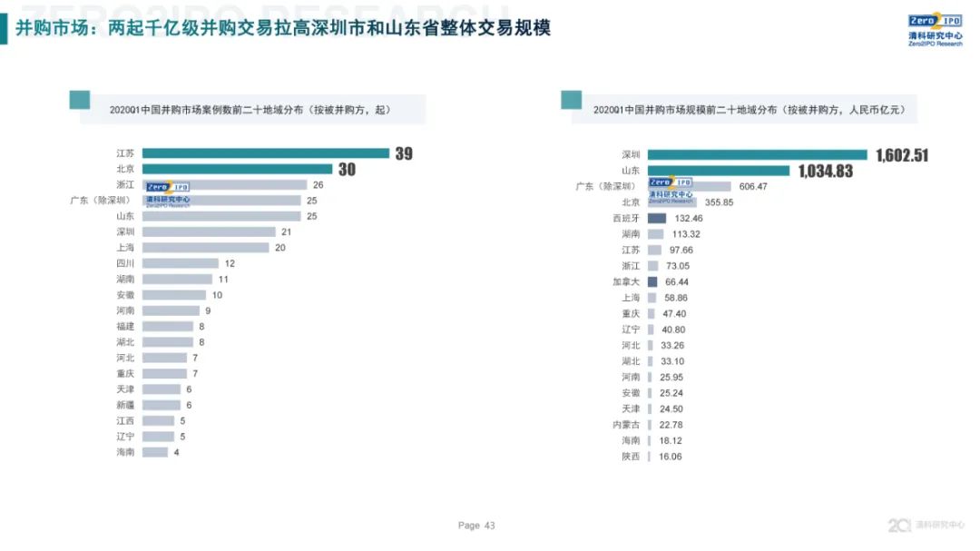Click the 山东 bar showing 1,034.83
The image size is (980, 551).
[x=719, y=171]
